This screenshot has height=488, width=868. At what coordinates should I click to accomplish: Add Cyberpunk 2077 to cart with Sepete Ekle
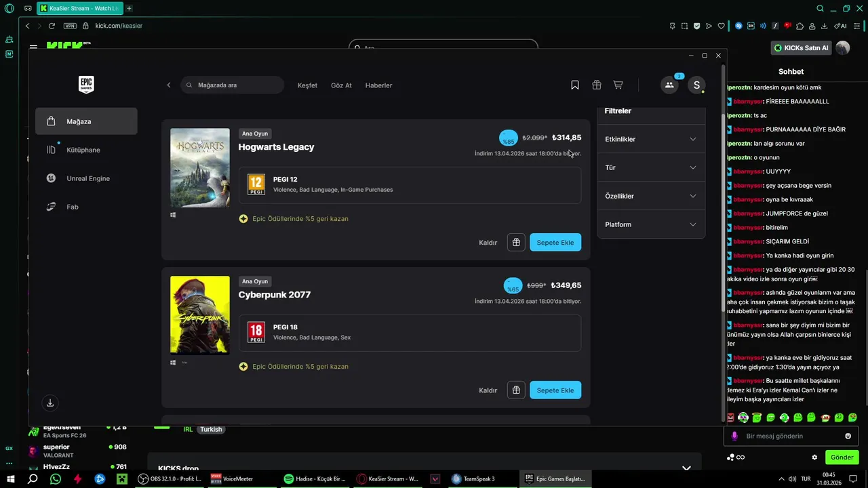(x=555, y=390)
